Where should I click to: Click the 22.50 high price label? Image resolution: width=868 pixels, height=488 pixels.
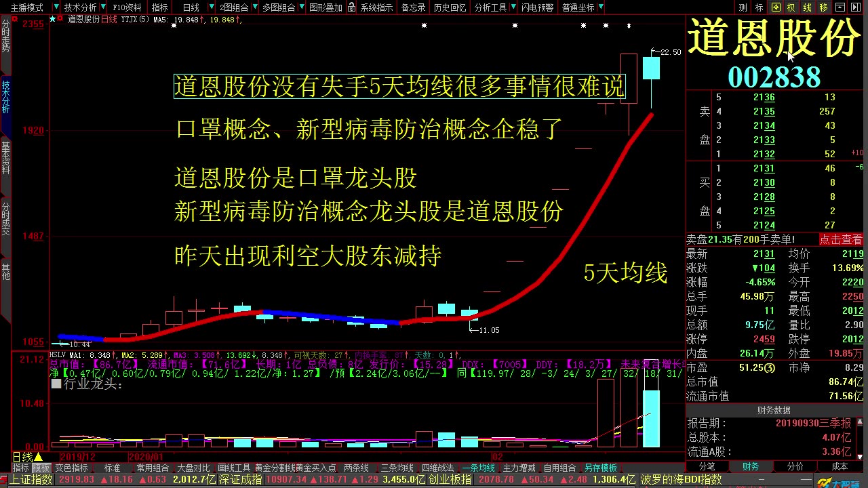click(671, 52)
